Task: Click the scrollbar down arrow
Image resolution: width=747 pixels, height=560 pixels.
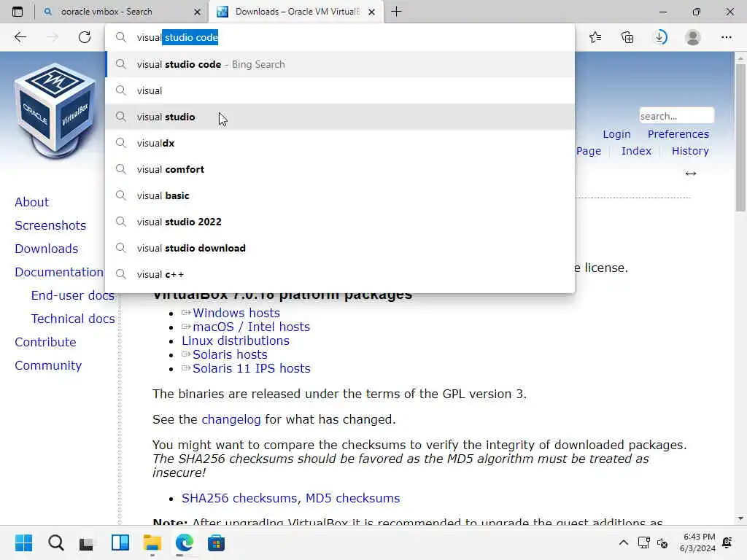Action: point(740,518)
